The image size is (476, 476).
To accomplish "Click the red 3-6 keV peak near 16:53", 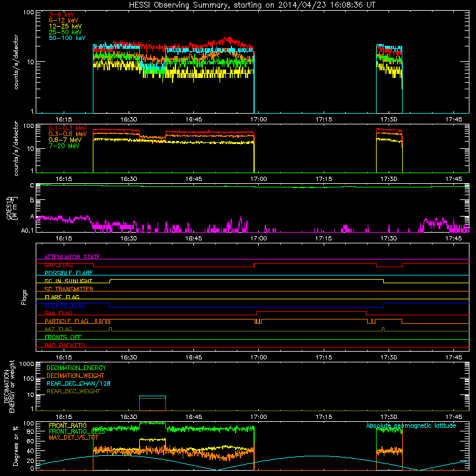I will coord(229,39).
